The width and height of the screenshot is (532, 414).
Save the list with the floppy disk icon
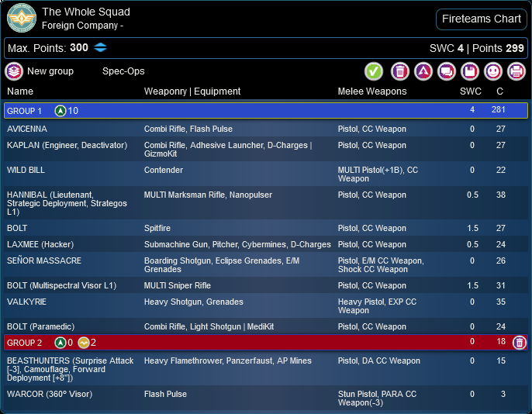click(x=470, y=71)
